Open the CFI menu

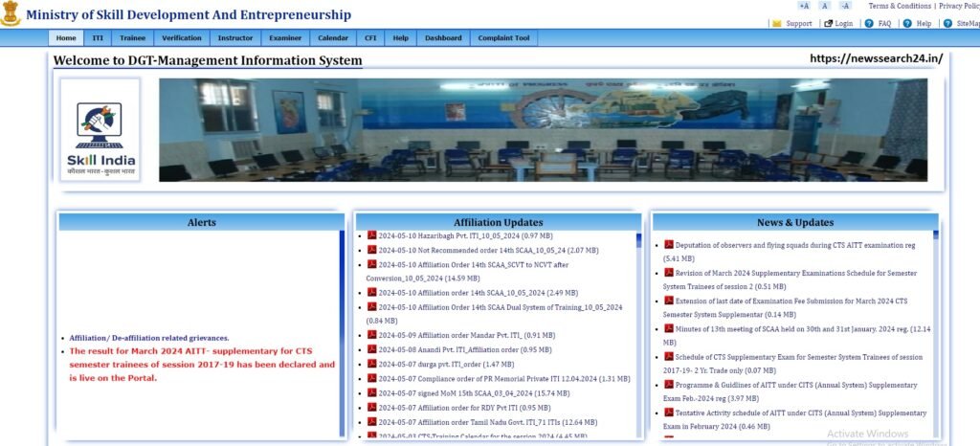pyautogui.click(x=370, y=38)
